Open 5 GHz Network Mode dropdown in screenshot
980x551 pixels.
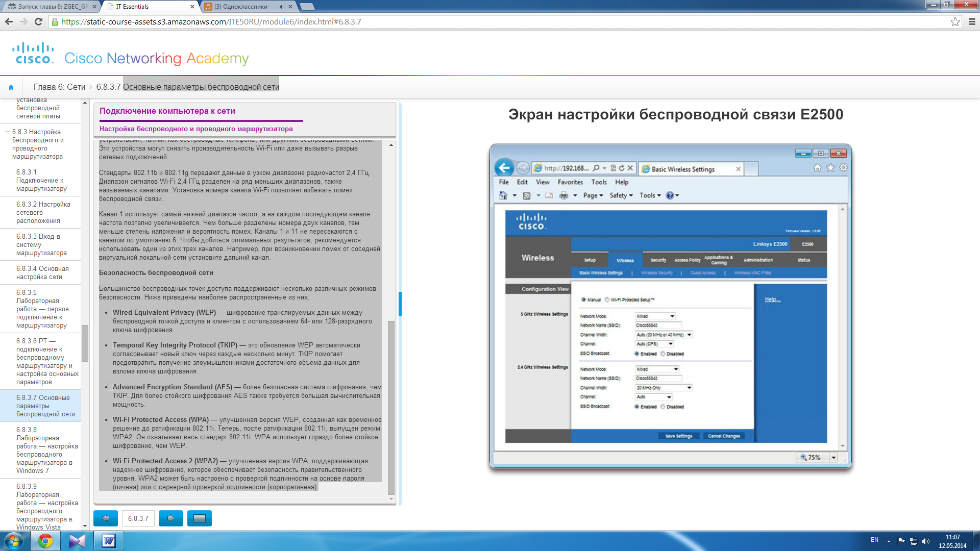[x=655, y=316]
